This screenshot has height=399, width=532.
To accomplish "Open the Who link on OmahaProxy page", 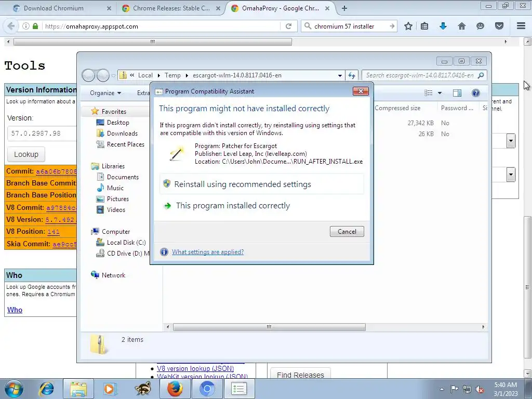I will coord(15,310).
